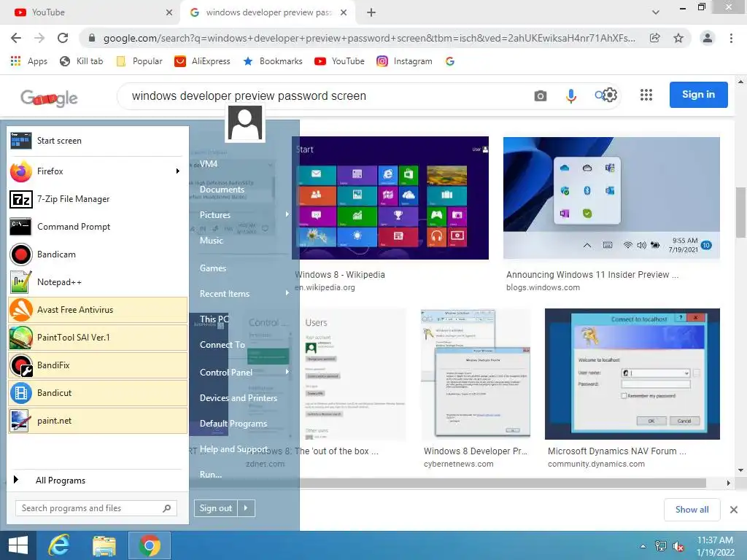Viewport: 747px width, 560px height.
Task: Open Microsoft Dynamics NAV Forum thumbnail
Action: pyautogui.click(x=632, y=374)
